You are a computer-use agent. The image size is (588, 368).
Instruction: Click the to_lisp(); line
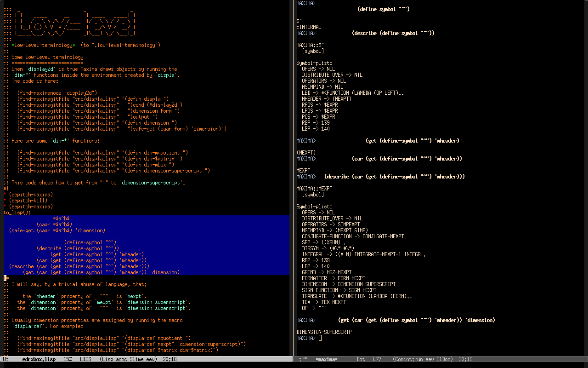17,213
